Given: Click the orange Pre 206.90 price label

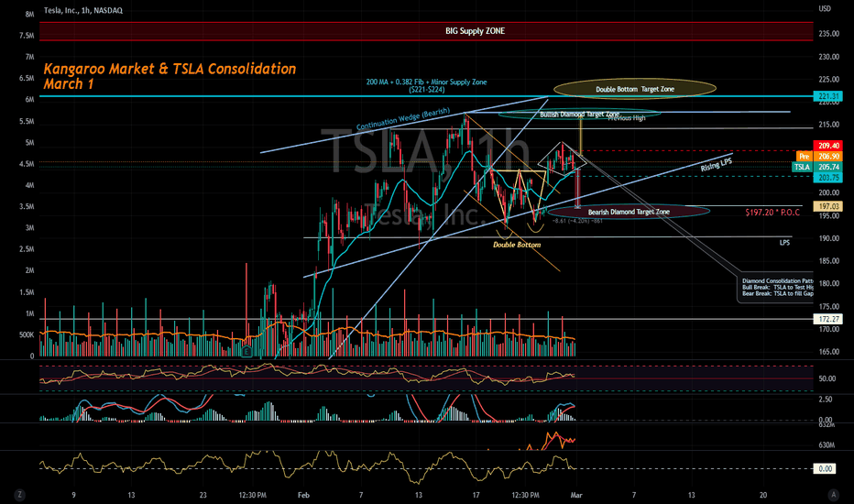Looking at the screenshot, I should click(820, 157).
